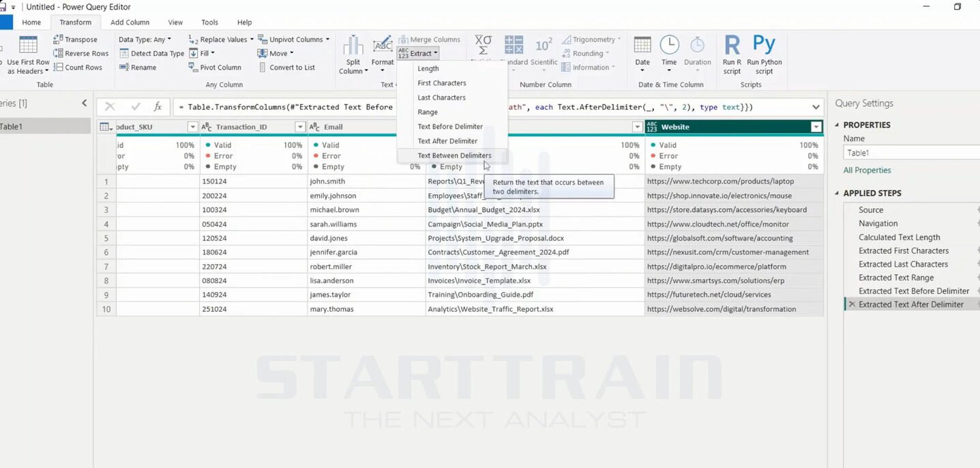
Task: Click the formula bar confirm checkmark
Action: click(x=136, y=107)
